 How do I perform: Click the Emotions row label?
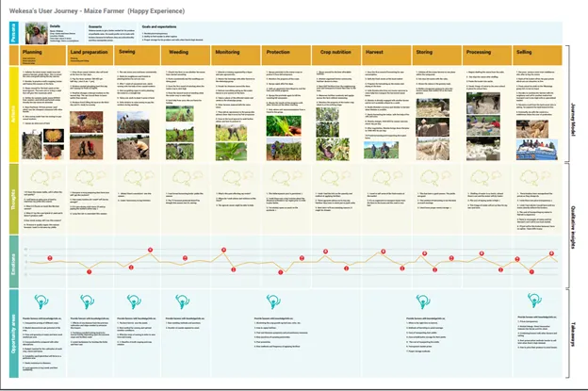click(14, 262)
